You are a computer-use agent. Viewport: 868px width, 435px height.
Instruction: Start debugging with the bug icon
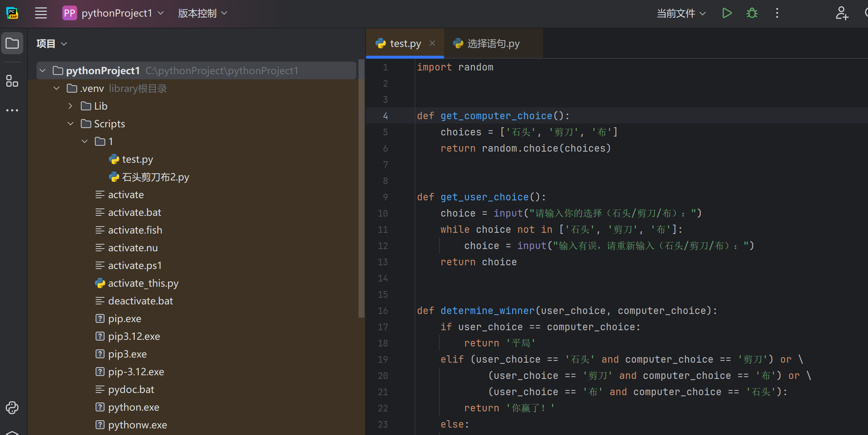coord(752,13)
